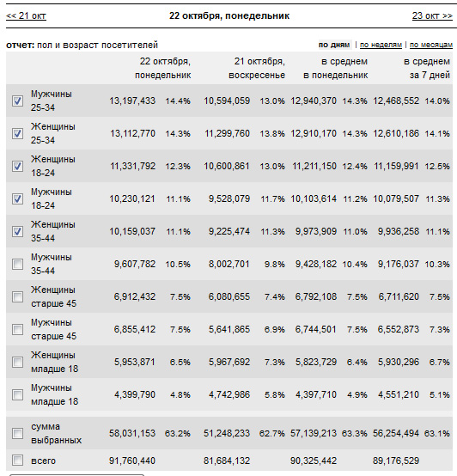Select the по дням view
The width and height of the screenshot is (457, 476).
click(334, 45)
